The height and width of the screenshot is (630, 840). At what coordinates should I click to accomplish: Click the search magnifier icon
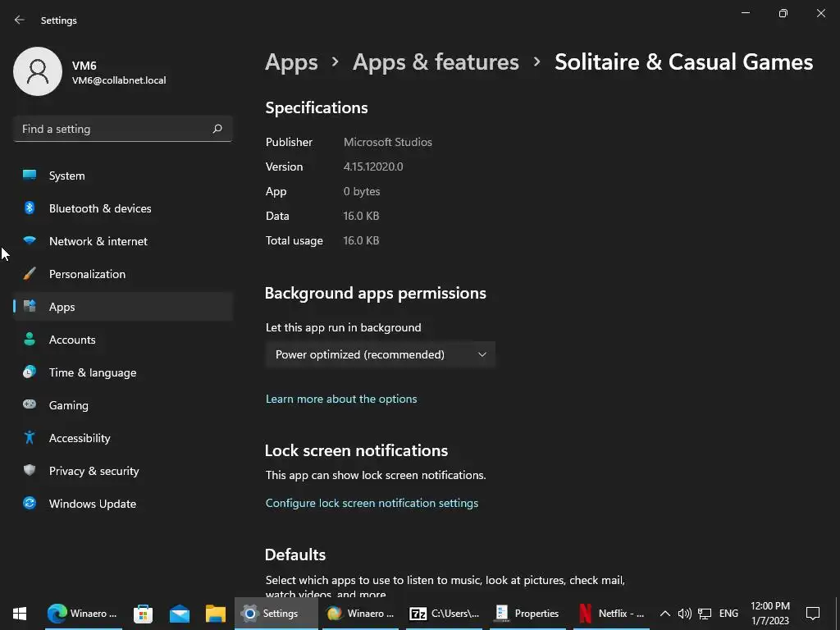point(217,129)
